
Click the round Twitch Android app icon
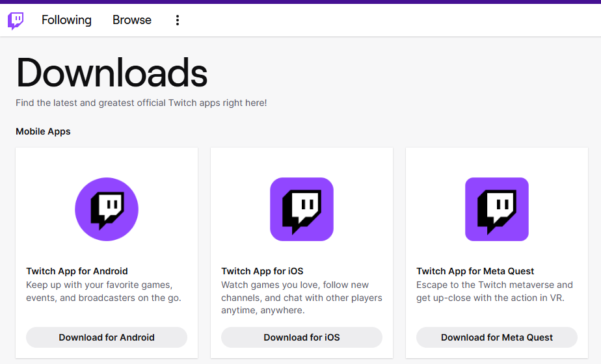107,209
